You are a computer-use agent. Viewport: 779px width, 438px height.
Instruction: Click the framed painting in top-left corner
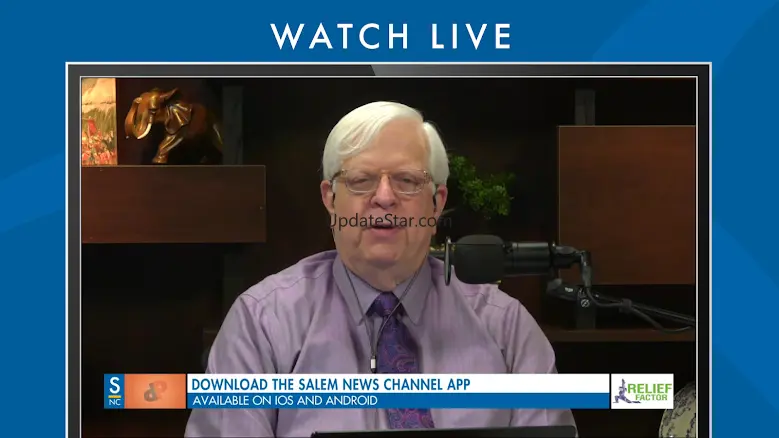[x=98, y=120]
